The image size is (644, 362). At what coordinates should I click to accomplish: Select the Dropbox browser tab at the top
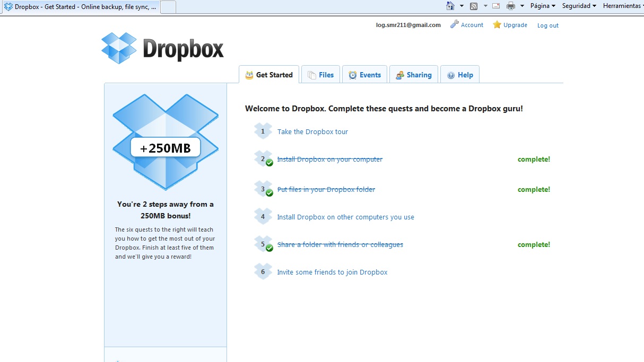point(80,7)
